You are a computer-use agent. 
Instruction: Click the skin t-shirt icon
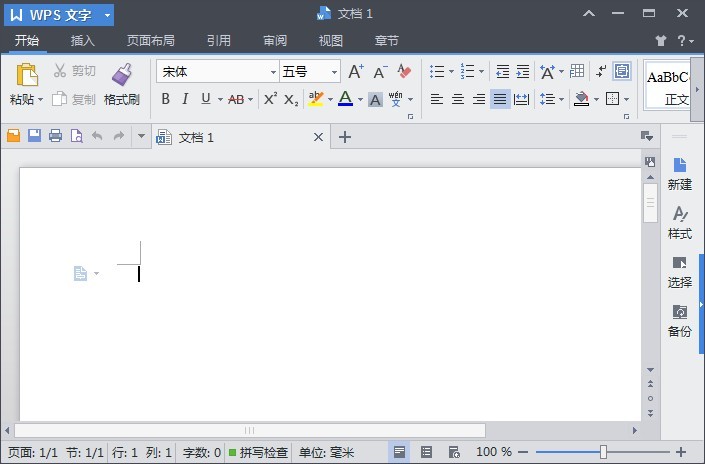[x=660, y=41]
